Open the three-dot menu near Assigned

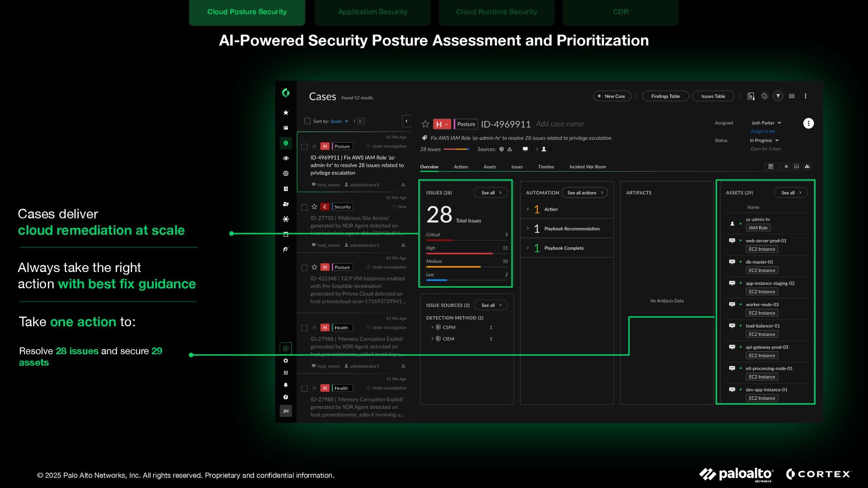(808, 123)
